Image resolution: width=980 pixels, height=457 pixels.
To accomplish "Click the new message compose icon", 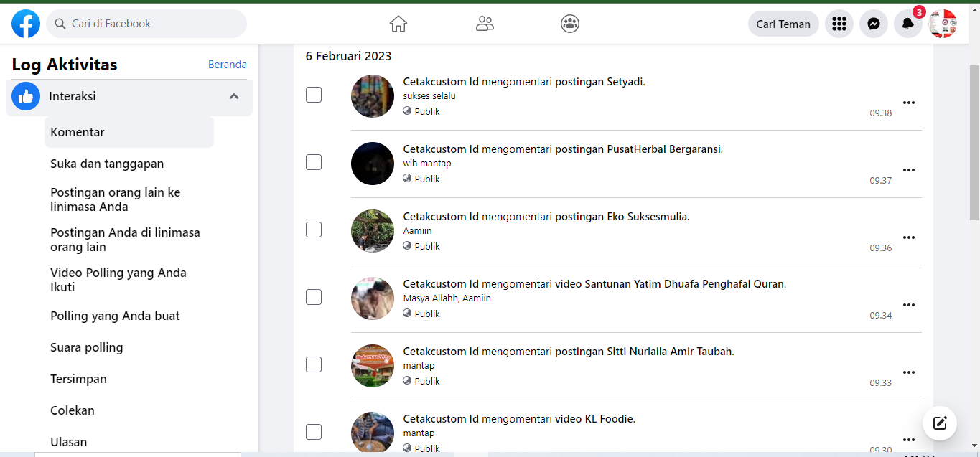I will coord(940,423).
